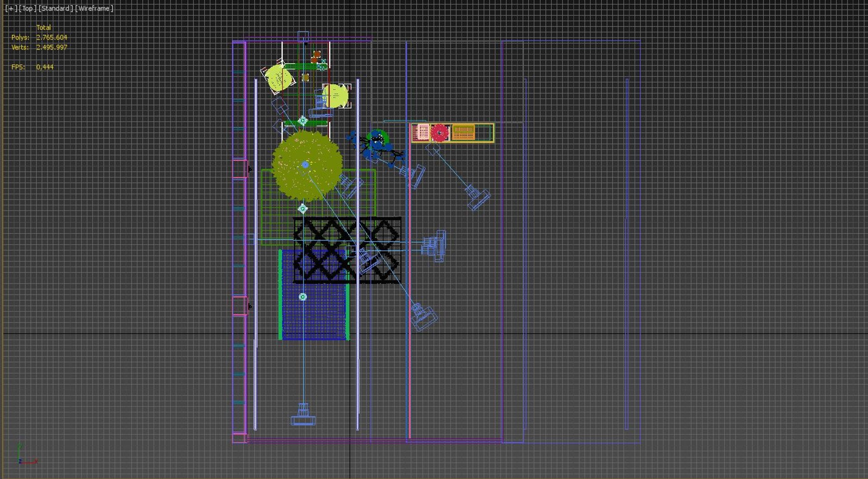
Task: Click the "Verts: 2.495.997" statistic text
Action: tap(39, 47)
